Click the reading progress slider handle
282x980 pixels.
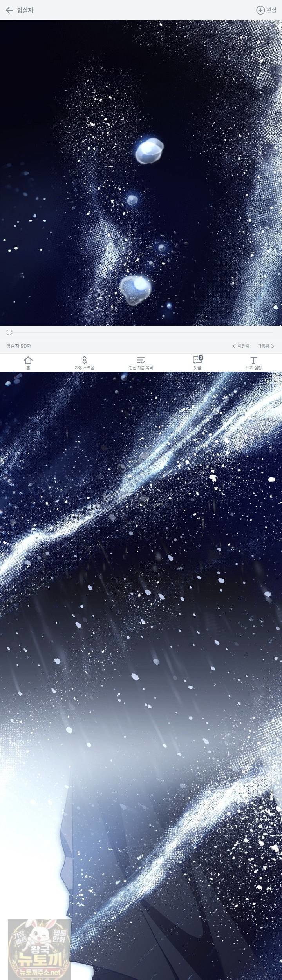(9, 332)
